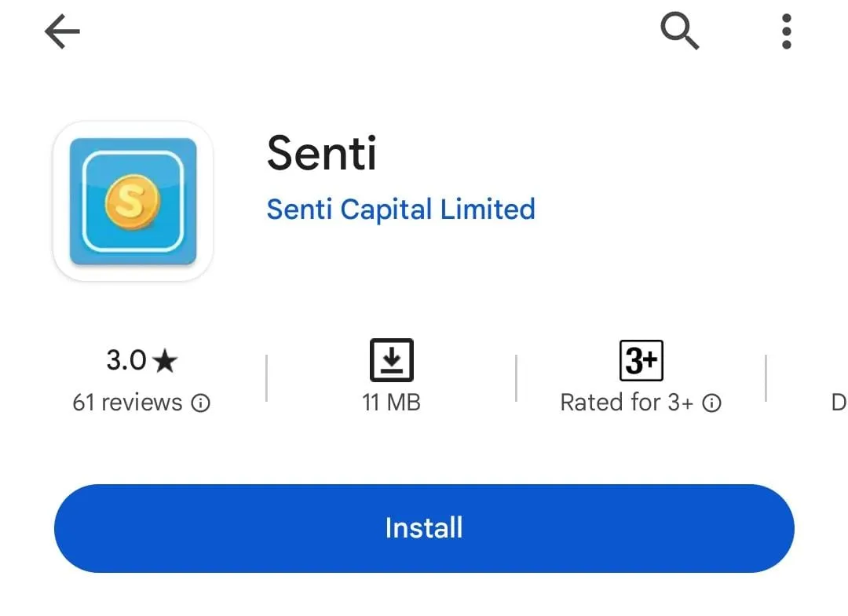This screenshot has height=616, width=848.
Task: Click the download size icon
Action: point(391,360)
